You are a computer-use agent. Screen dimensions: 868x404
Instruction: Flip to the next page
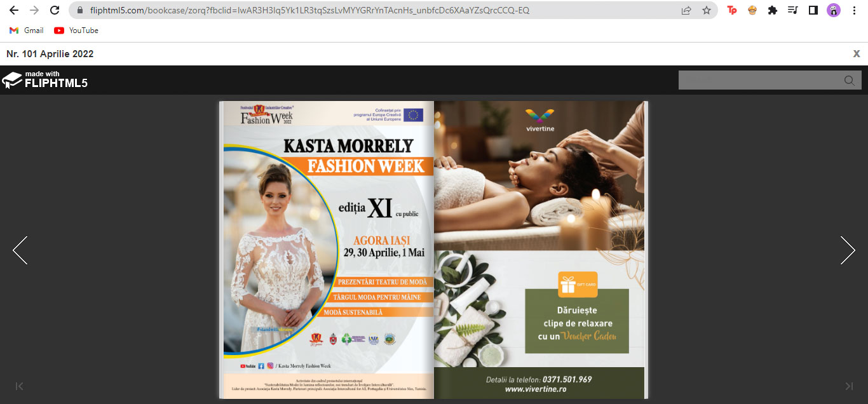tap(848, 250)
